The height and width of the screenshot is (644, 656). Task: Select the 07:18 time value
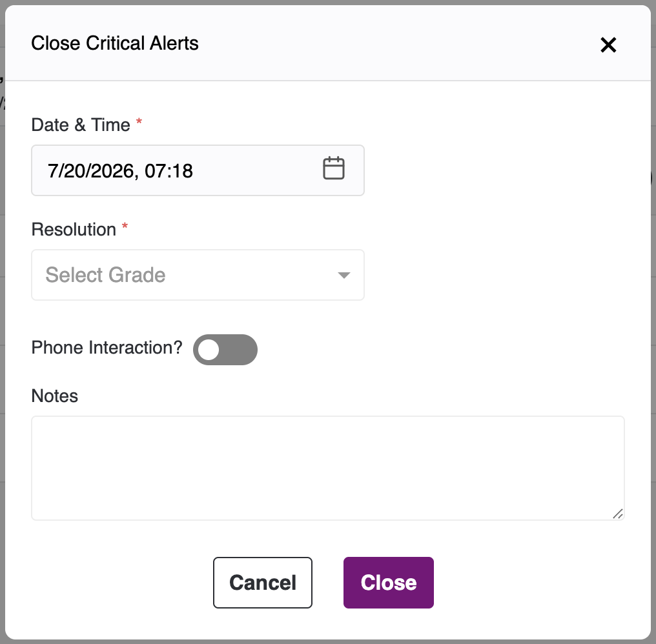click(169, 170)
